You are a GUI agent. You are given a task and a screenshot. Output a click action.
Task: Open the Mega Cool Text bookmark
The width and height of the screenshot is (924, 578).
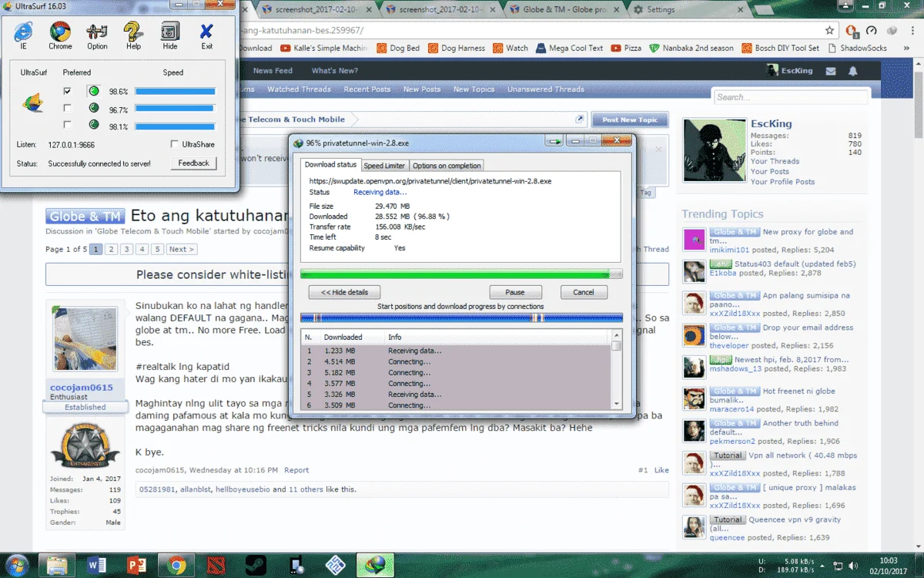tap(569, 48)
